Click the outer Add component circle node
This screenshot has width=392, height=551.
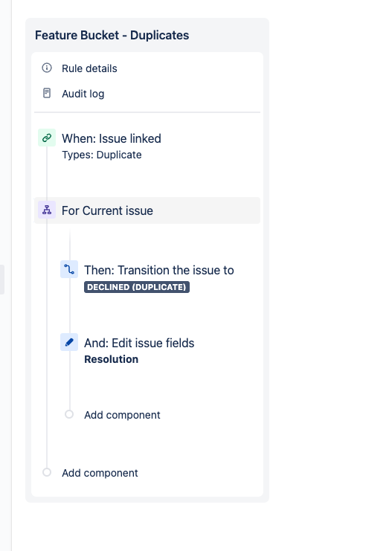(47, 472)
